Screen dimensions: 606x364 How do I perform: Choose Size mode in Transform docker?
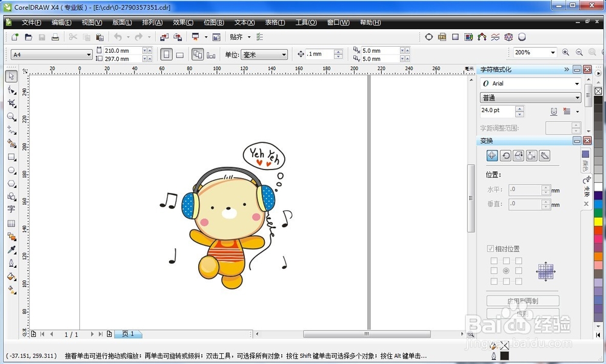[532, 155]
